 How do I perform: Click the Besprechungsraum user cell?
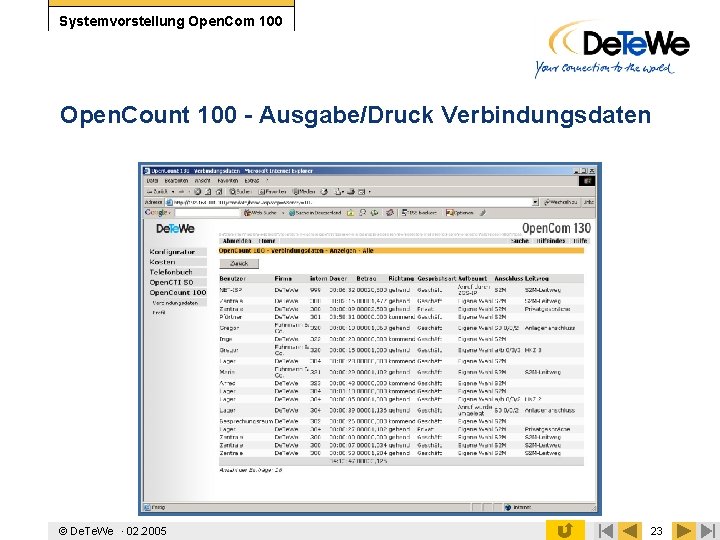click(246, 421)
